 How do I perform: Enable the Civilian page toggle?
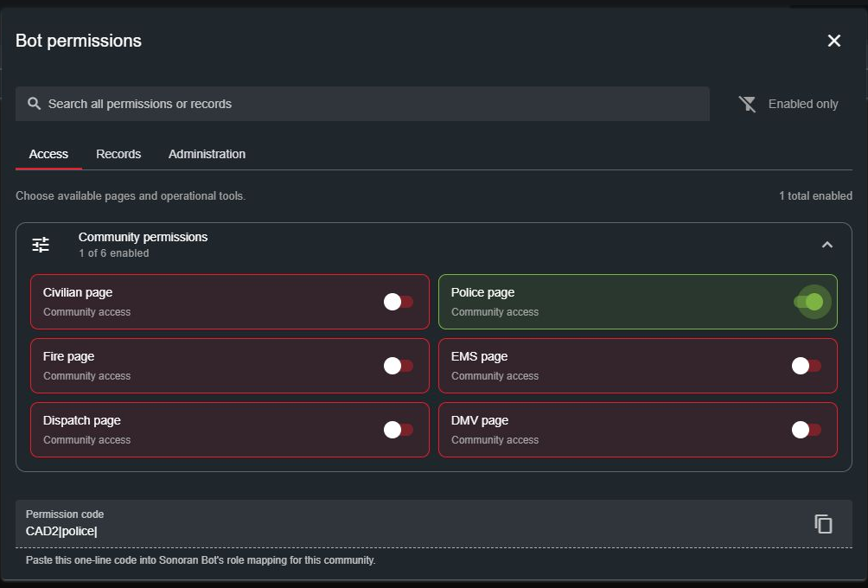398,302
